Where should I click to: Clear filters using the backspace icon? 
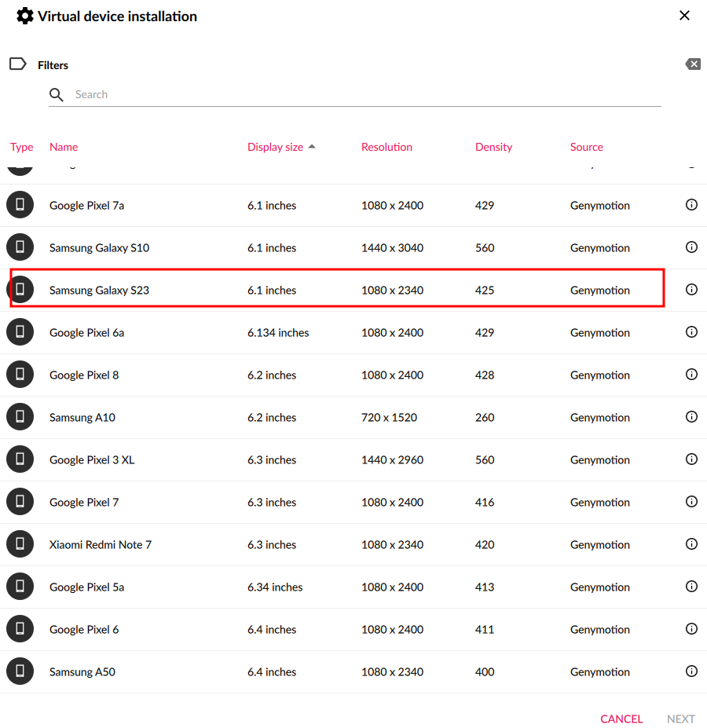692,64
